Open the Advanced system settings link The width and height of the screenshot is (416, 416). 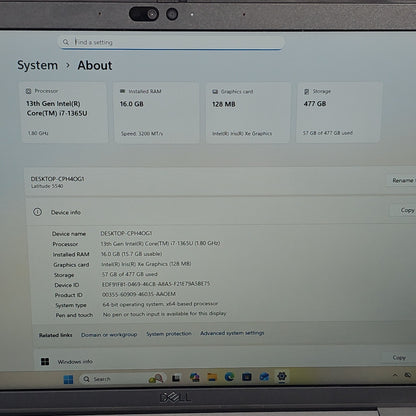tap(232, 333)
